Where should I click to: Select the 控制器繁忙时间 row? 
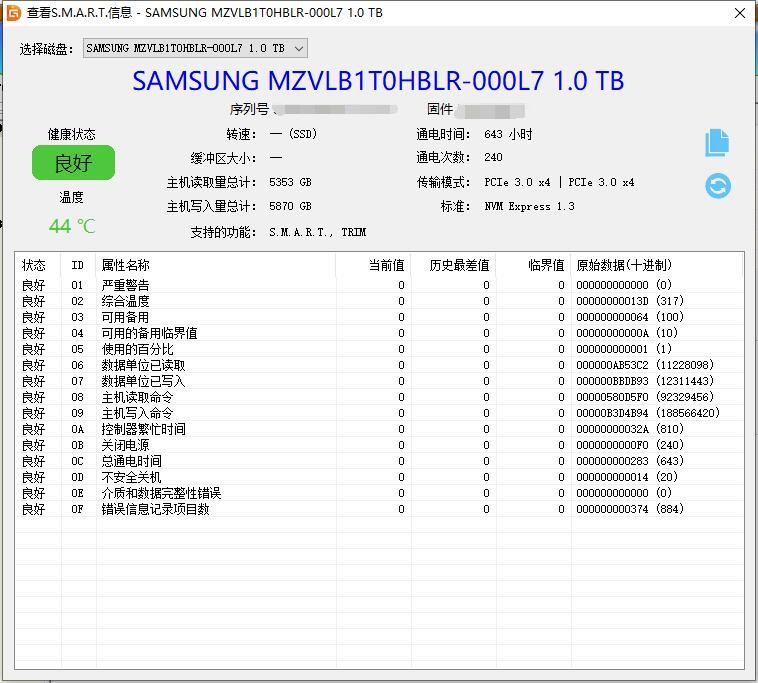click(379, 429)
